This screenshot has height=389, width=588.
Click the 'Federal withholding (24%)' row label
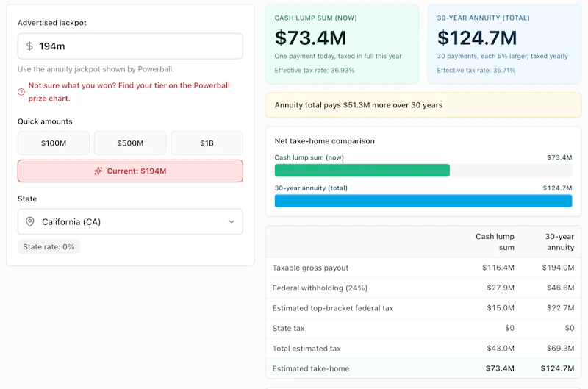coord(320,288)
